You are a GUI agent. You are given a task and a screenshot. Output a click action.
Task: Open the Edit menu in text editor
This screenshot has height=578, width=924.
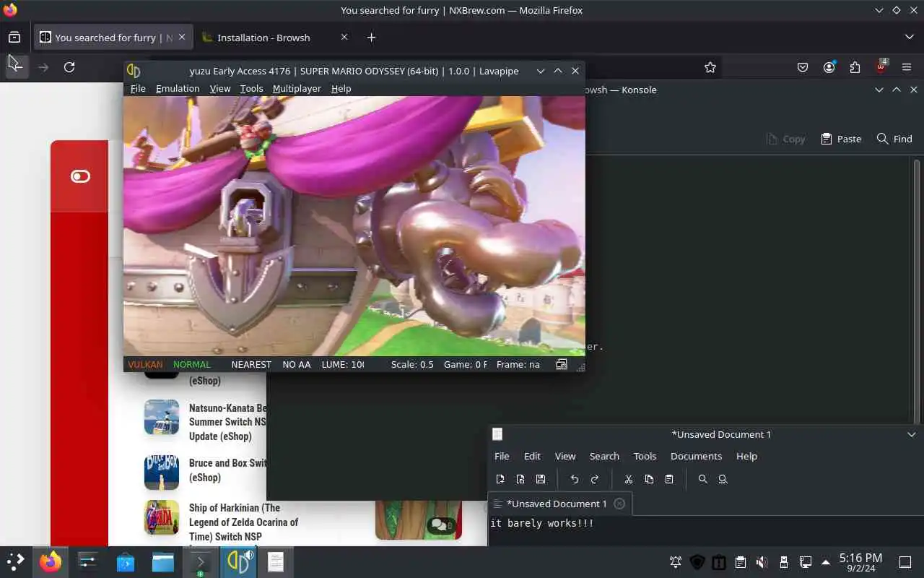tap(532, 456)
